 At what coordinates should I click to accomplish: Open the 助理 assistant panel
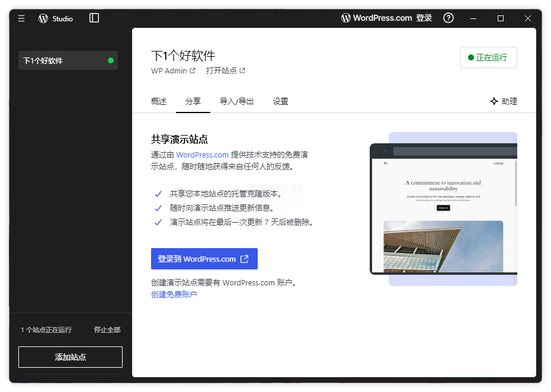[x=503, y=101]
